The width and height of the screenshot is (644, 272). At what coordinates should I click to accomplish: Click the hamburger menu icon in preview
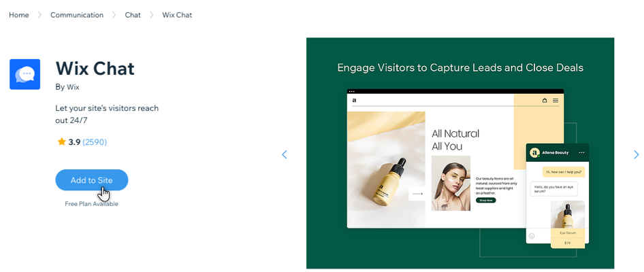tap(556, 100)
